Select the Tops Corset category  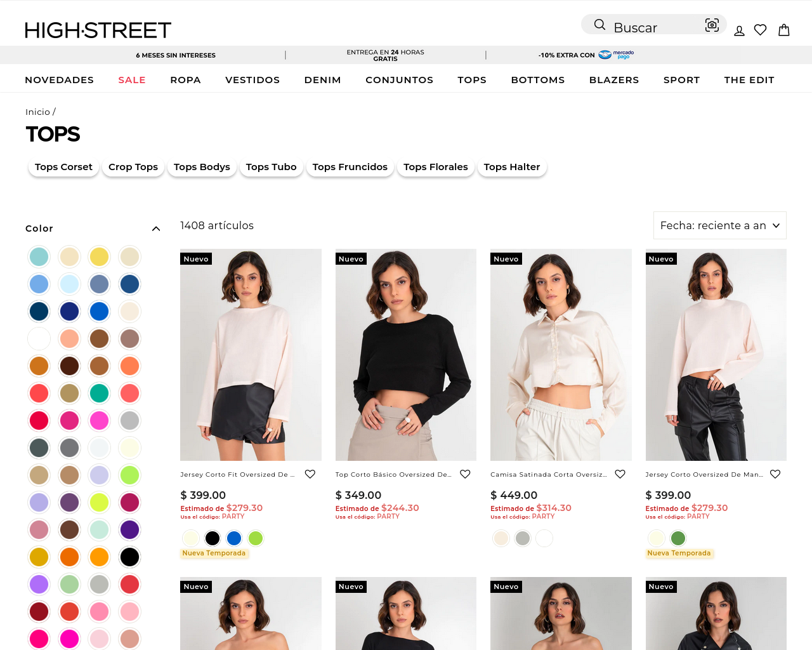[63, 167]
